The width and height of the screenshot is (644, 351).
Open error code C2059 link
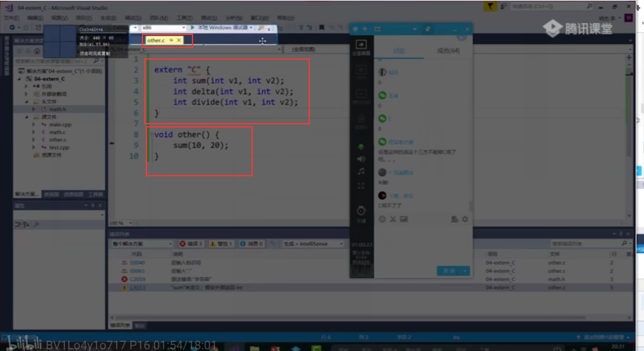point(137,279)
